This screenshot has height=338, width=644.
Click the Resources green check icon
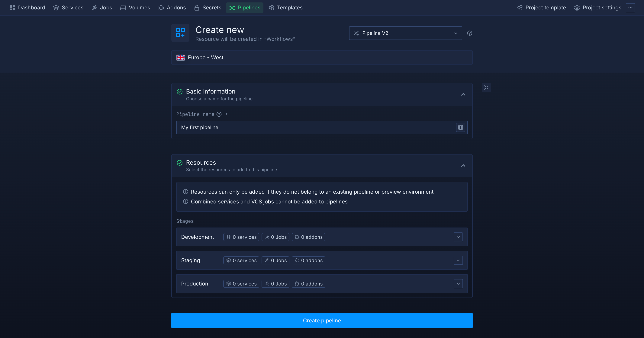[x=179, y=163]
